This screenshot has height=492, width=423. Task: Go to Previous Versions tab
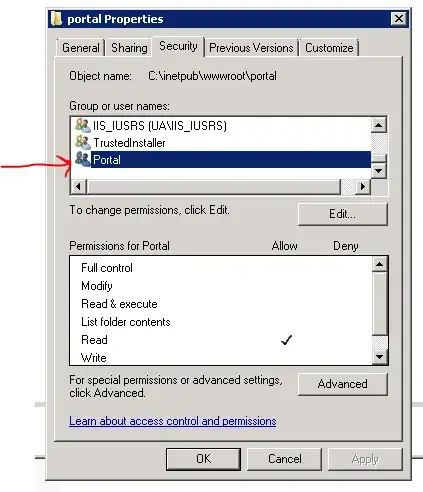click(x=251, y=48)
